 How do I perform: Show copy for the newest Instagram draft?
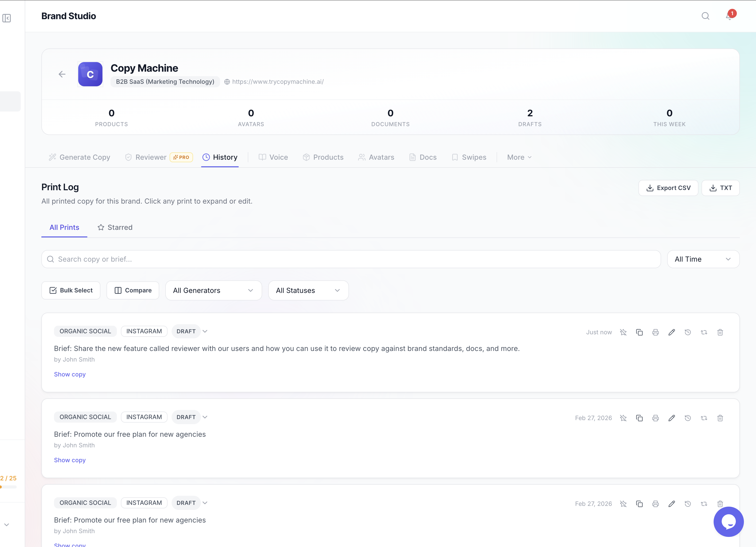pos(70,374)
